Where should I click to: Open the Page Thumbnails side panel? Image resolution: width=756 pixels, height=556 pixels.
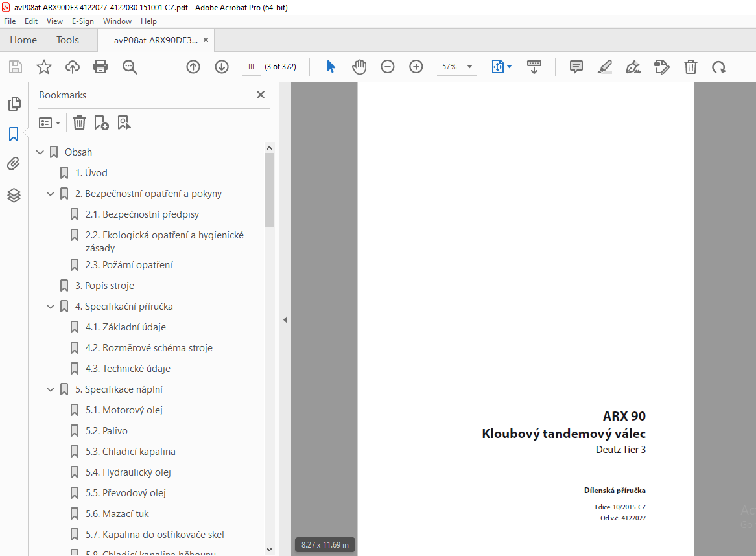tap(14, 104)
